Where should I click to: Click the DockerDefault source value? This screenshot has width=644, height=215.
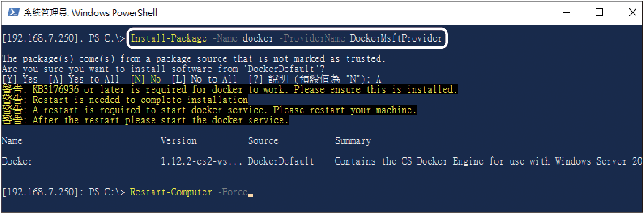[281, 161]
